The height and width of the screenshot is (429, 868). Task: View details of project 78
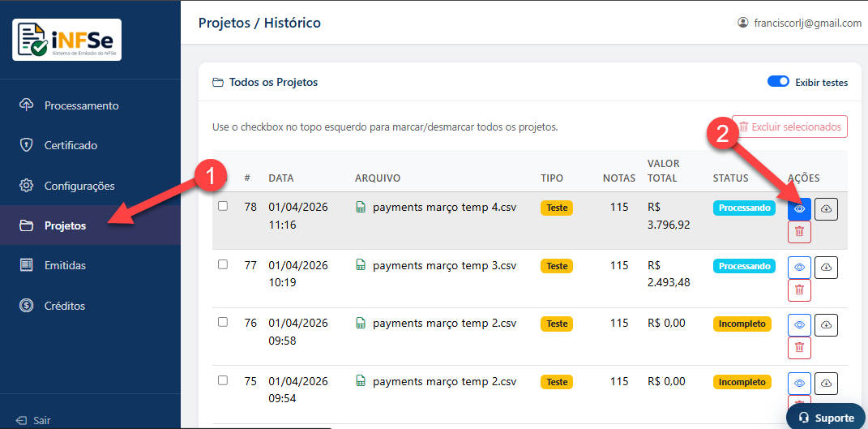tap(799, 209)
